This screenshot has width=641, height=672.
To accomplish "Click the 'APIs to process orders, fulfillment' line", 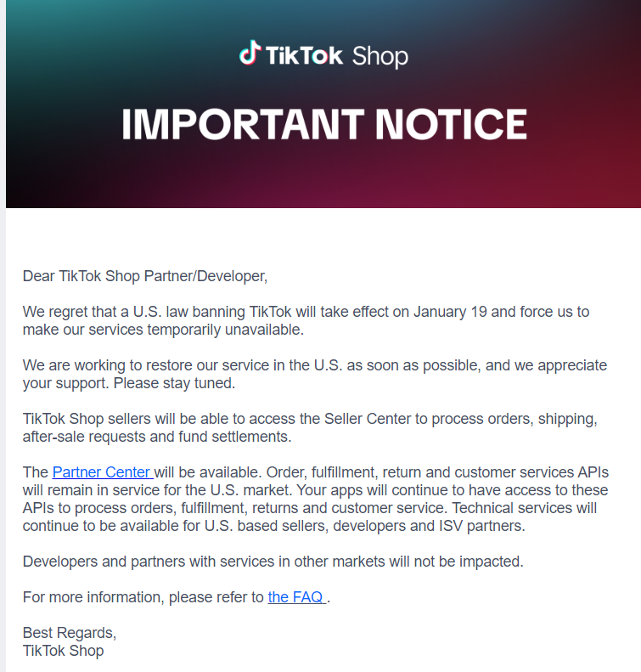I will [x=310, y=508].
